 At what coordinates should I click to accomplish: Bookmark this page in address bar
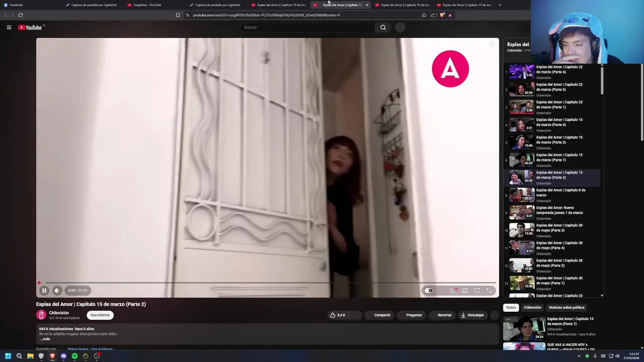click(x=178, y=15)
